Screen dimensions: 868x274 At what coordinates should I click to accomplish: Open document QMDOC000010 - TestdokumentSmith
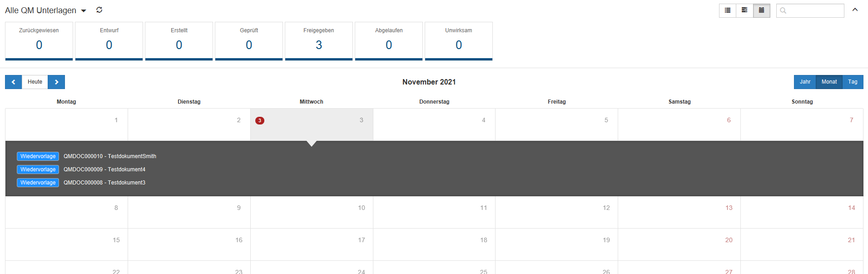110,156
